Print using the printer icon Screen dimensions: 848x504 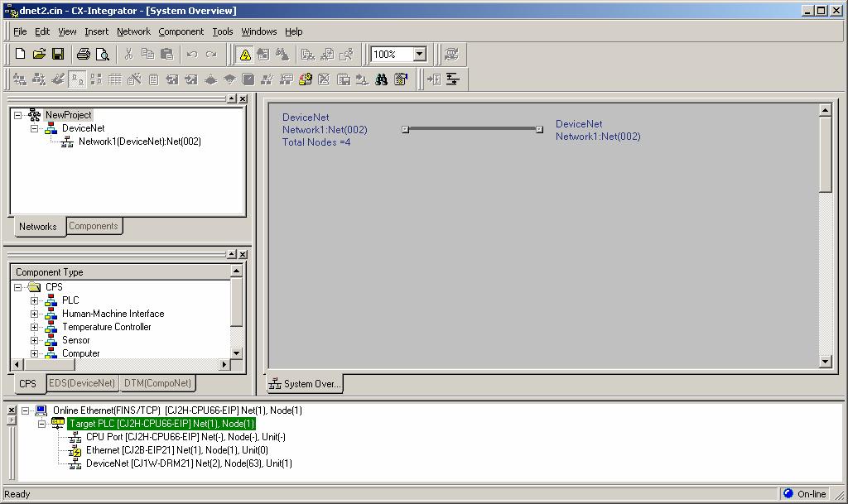click(x=84, y=54)
